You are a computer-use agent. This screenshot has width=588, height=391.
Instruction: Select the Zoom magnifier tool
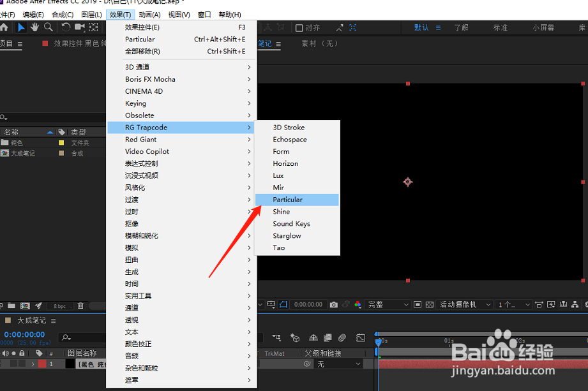point(49,27)
